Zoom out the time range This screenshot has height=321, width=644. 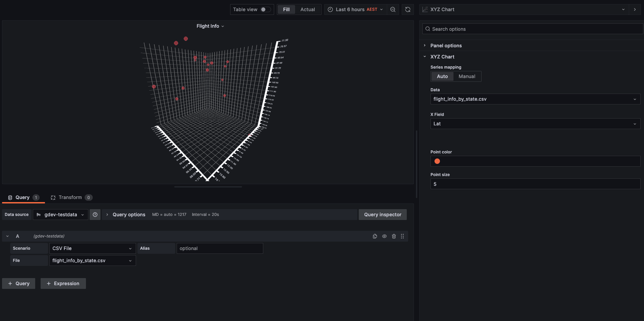(393, 9)
